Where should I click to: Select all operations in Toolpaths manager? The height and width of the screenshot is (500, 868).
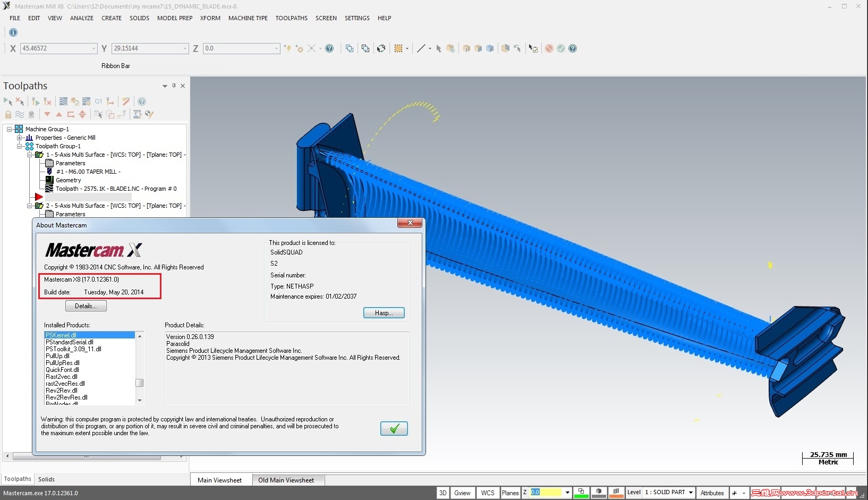coord(8,101)
